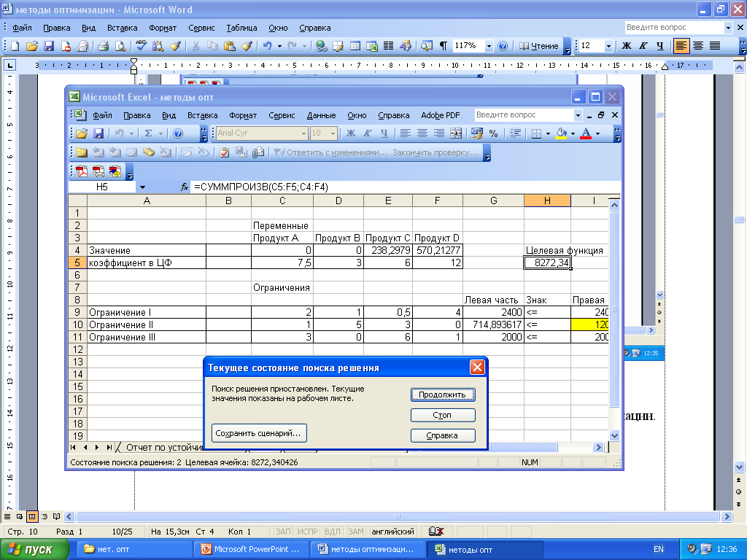Open the font color dropdown arrow in Excel
Screen dimensions: 747x560
598,133
